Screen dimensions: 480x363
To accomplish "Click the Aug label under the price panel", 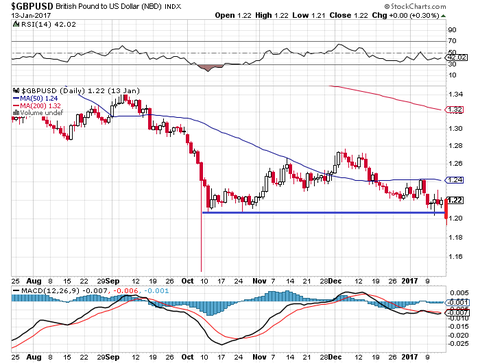I will (x=33, y=281).
